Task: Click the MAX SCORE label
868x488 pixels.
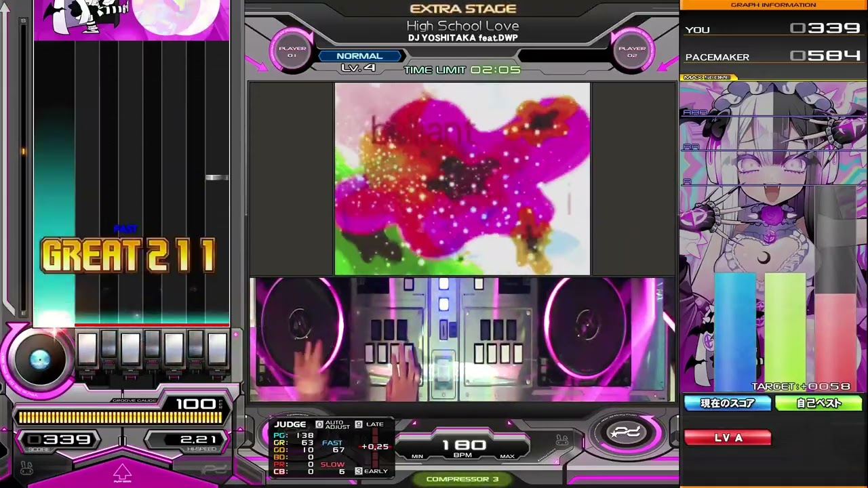Action: tap(707, 77)
